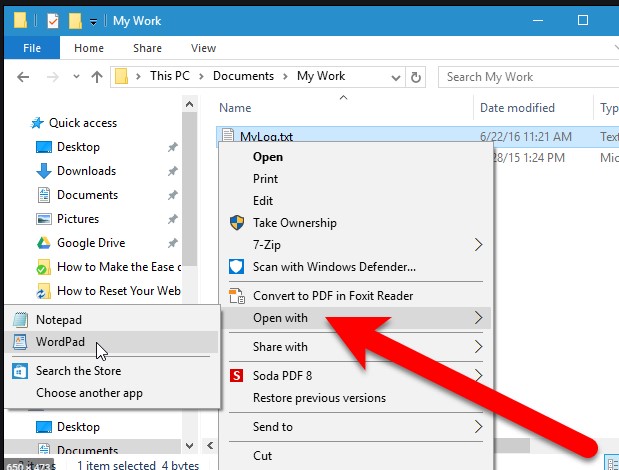619x470 pixels.
Task: Open the File ribbon tab
Action: pos(32,48)
